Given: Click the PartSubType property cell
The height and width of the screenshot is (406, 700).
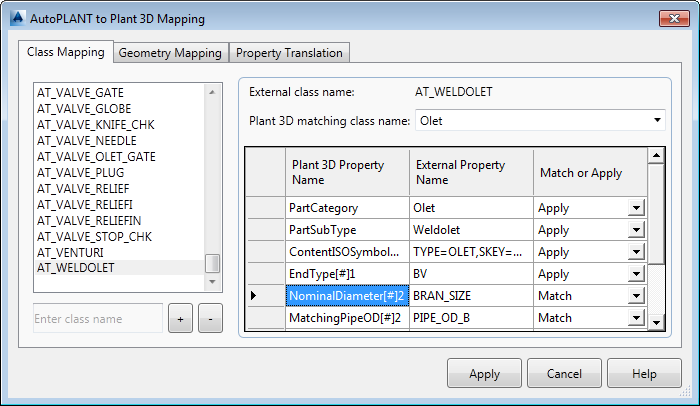Looking at the screenshot, I should 347,230.
